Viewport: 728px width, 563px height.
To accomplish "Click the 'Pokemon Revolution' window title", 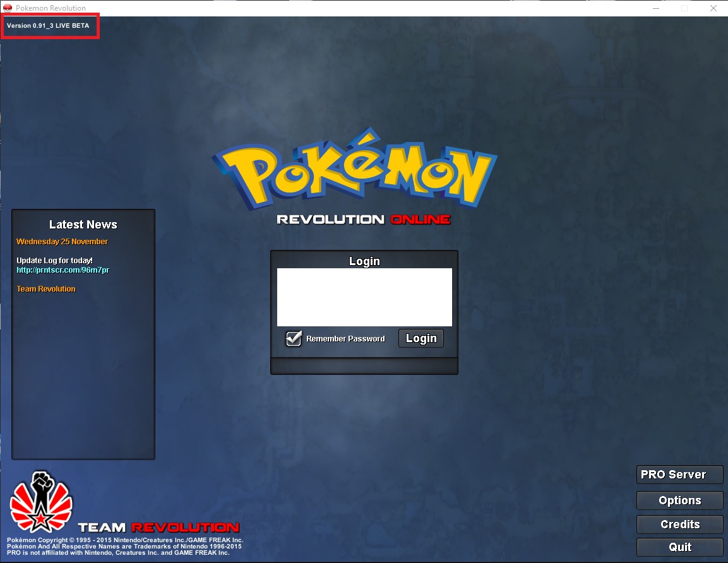I will pos(51,8).
